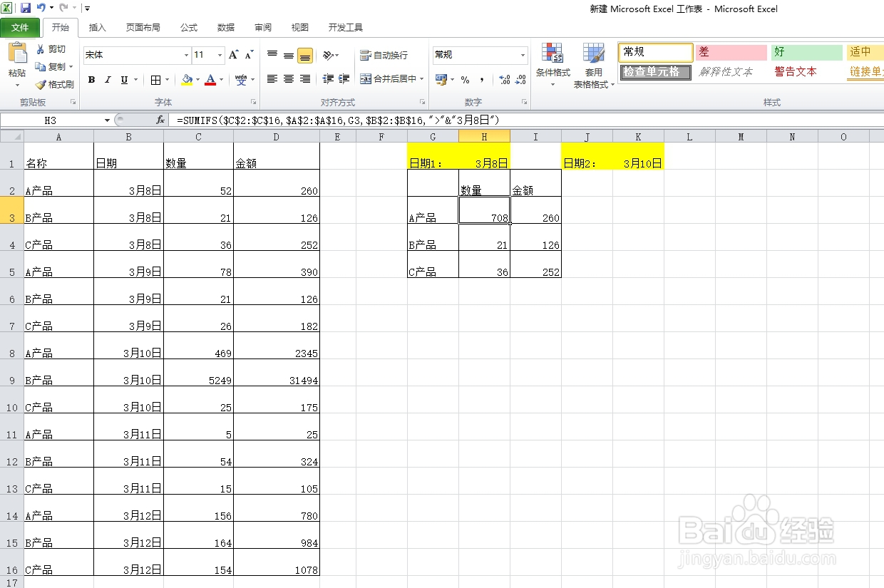Decrease font size with small A icon

(x=249, y=55)
